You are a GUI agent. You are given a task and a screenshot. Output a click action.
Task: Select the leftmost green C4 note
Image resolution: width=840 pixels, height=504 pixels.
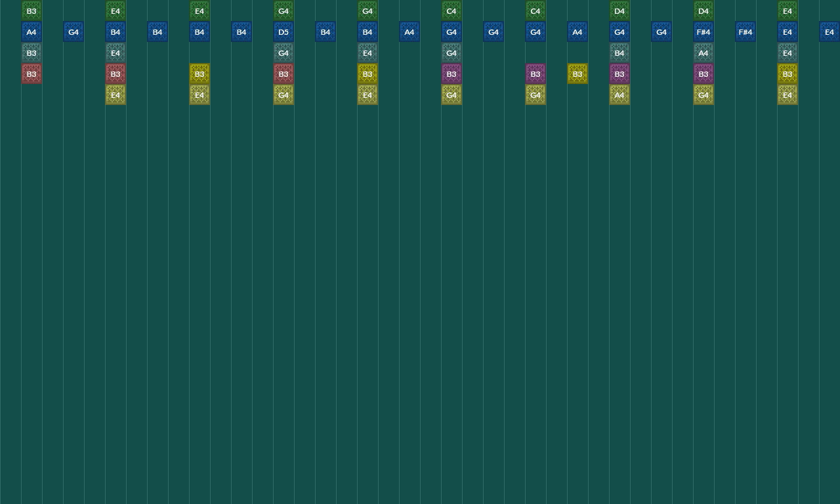tap(451, 10)
